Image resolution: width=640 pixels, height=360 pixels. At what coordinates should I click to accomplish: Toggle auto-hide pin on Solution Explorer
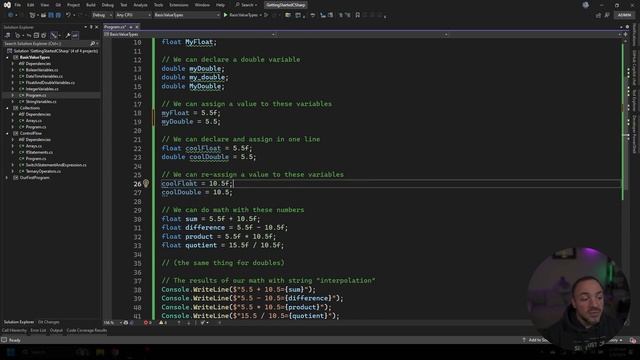[91, 27]
